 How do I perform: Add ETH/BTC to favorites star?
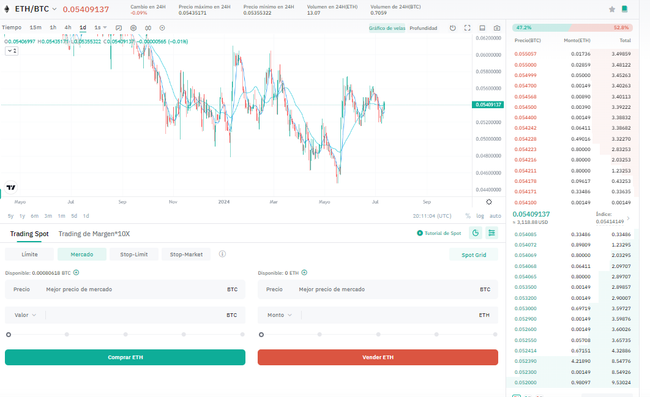(612, 9)
